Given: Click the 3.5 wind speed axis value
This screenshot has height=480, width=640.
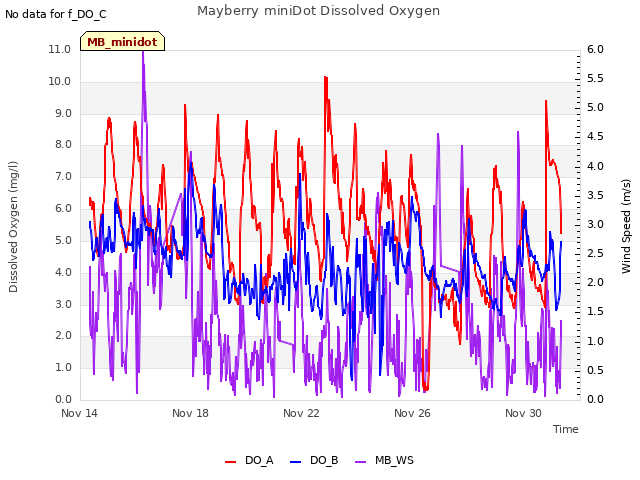Looking at the screenshot, I should [x=596, y=195].
